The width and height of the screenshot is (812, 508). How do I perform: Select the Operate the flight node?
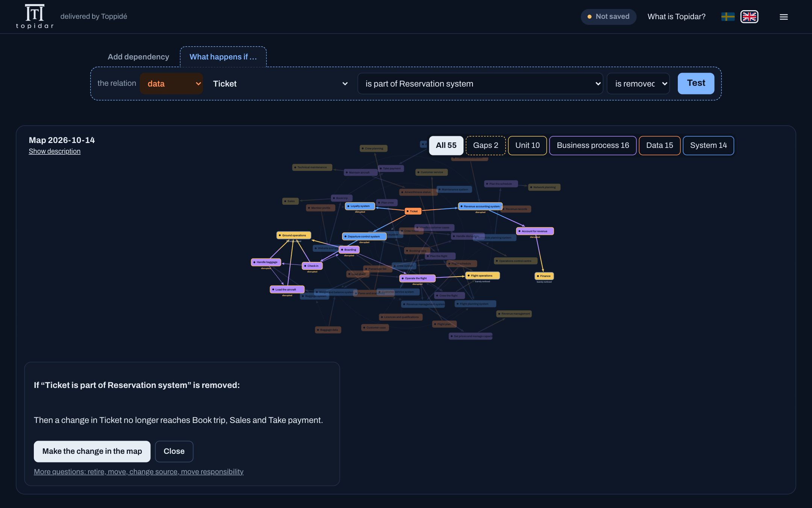pyautogui.click(x=417, y=278)
